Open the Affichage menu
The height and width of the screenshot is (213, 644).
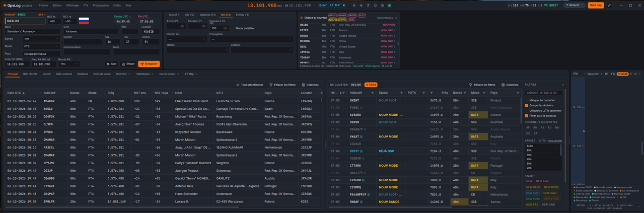(x=73, y=6)
